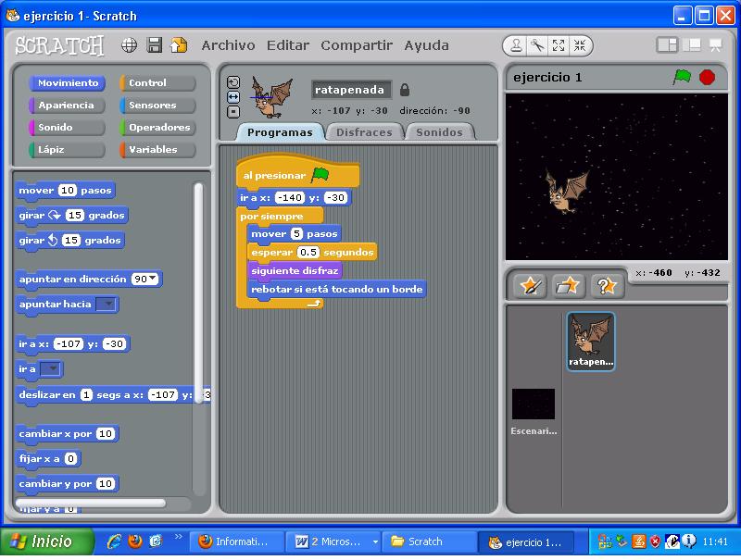
Task: Click horizontal scrollbar of blocks palette
Action: pyautogui.click(x=91, y=503)
